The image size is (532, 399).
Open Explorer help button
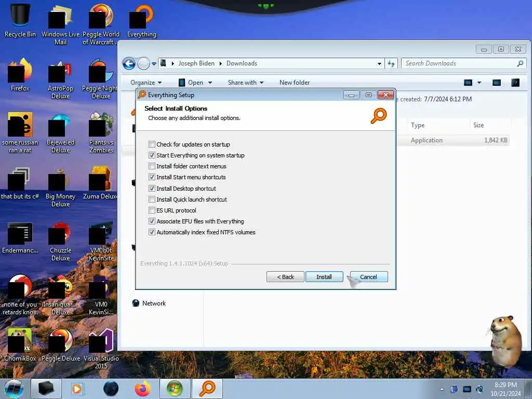[515, 83]
